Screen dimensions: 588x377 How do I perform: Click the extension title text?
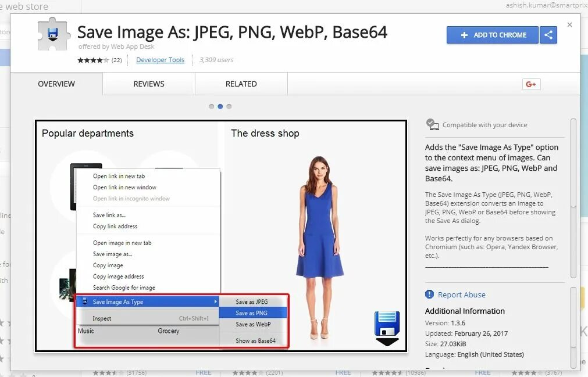232,32
